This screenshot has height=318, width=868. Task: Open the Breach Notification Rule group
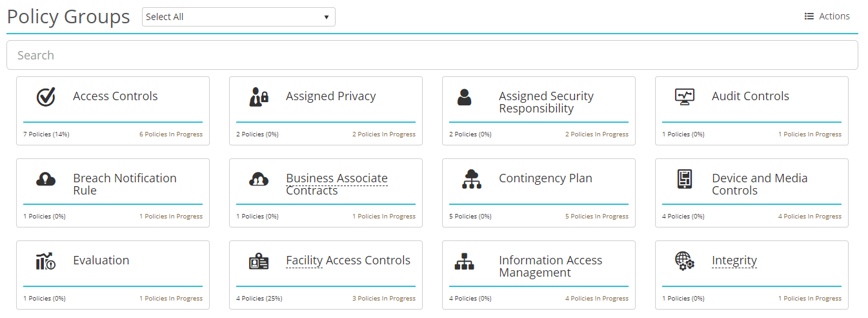[x=113, y=193]
